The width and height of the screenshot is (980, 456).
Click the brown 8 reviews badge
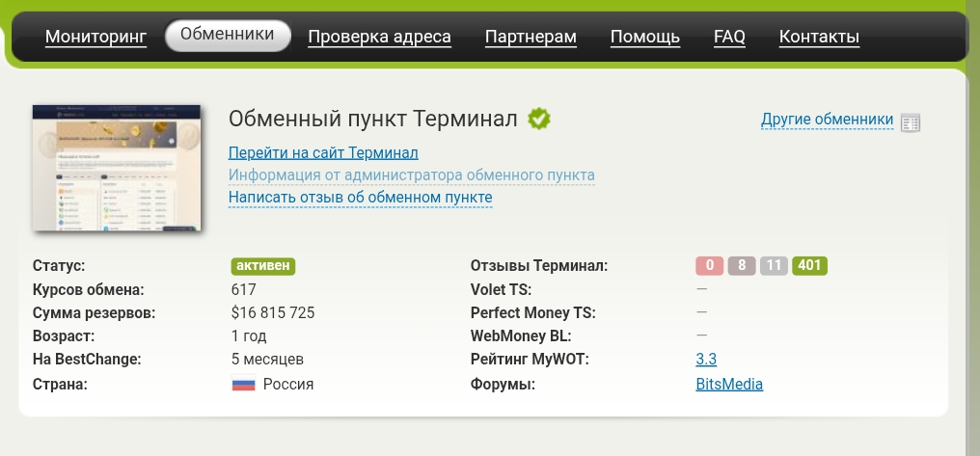pyautogui.click(x=742, y=265)
